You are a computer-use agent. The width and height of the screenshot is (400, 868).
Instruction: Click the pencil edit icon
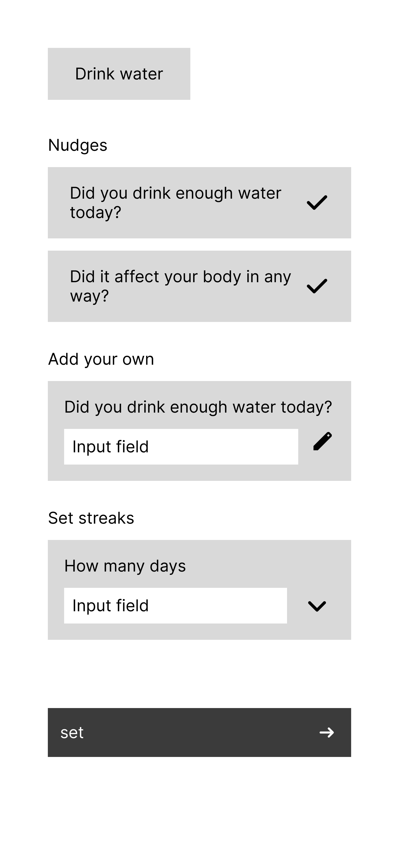click(322, 441)
